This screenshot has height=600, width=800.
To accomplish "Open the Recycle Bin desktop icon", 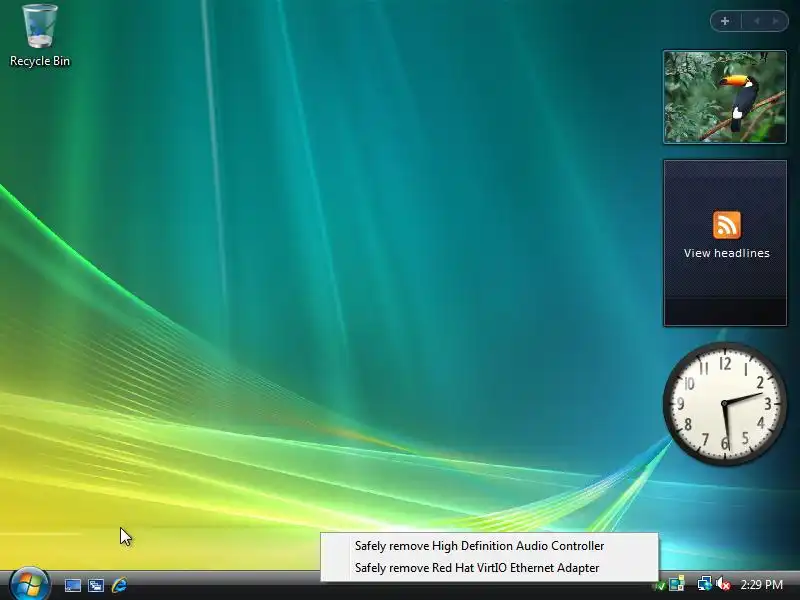I will pos(40,36).
